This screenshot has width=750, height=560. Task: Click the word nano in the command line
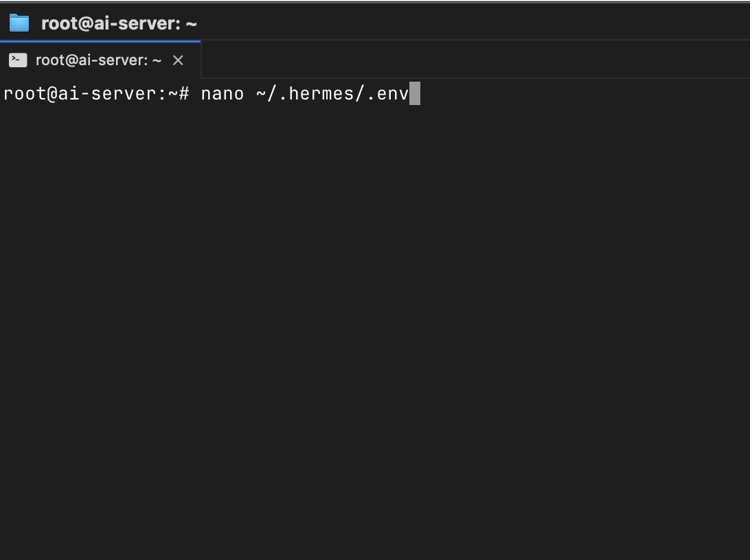(223, 93)
